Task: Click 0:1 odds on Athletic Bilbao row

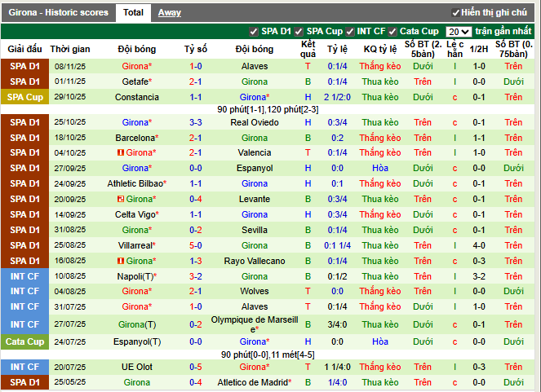Action: tap(338, 183)
